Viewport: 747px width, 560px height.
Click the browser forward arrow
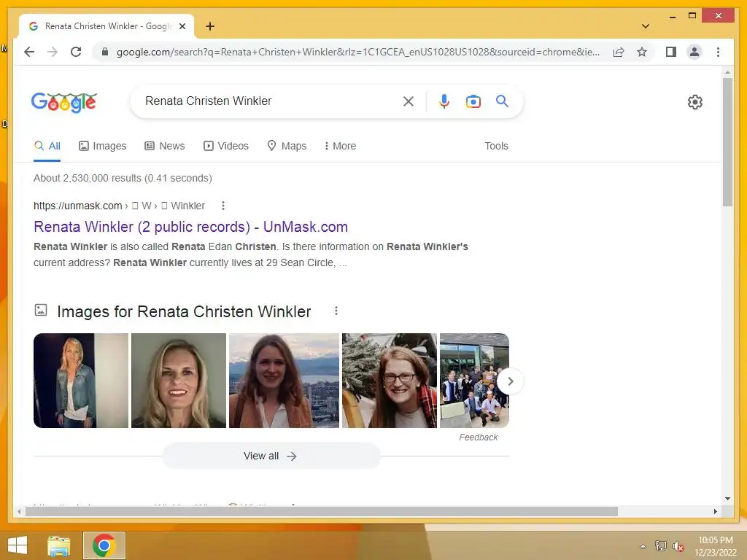[53, 52]
